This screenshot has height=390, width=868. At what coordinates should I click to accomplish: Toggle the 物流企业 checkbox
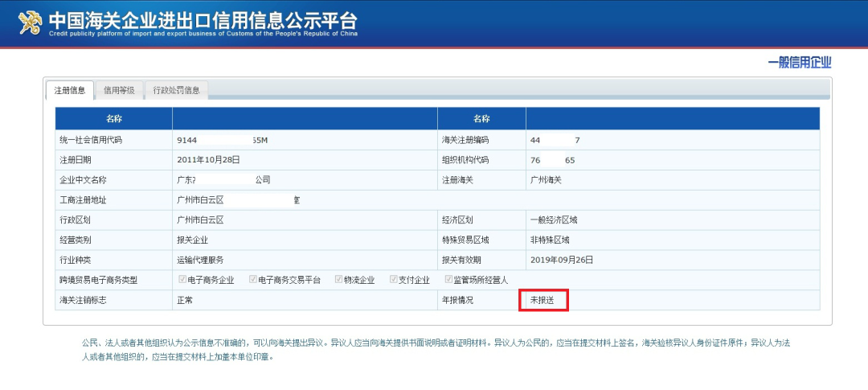point(338,279)
